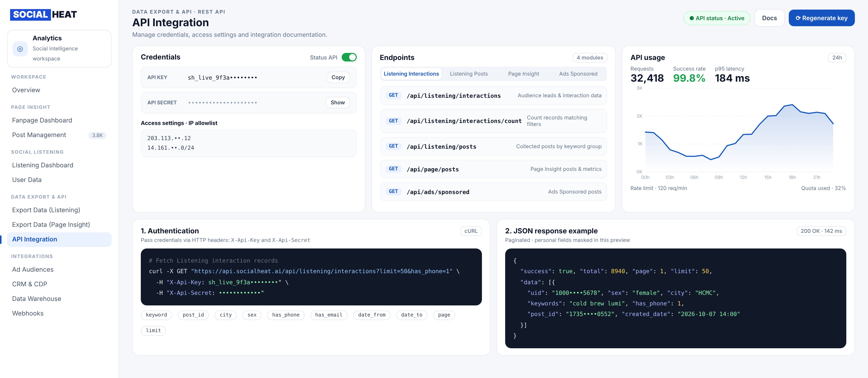Open the Page Insight endpoints tab
This screenshot has height=378, width=868.
pos(523,74)
